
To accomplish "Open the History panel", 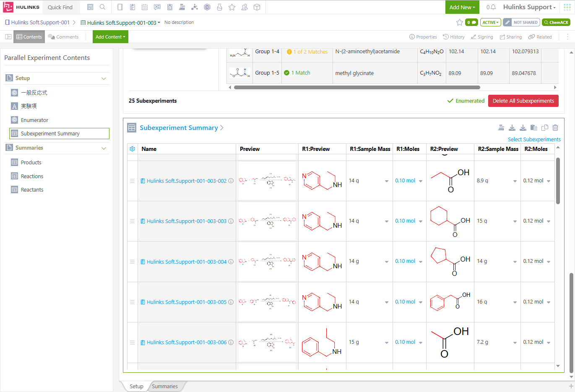I will click(x=454, y=37).
